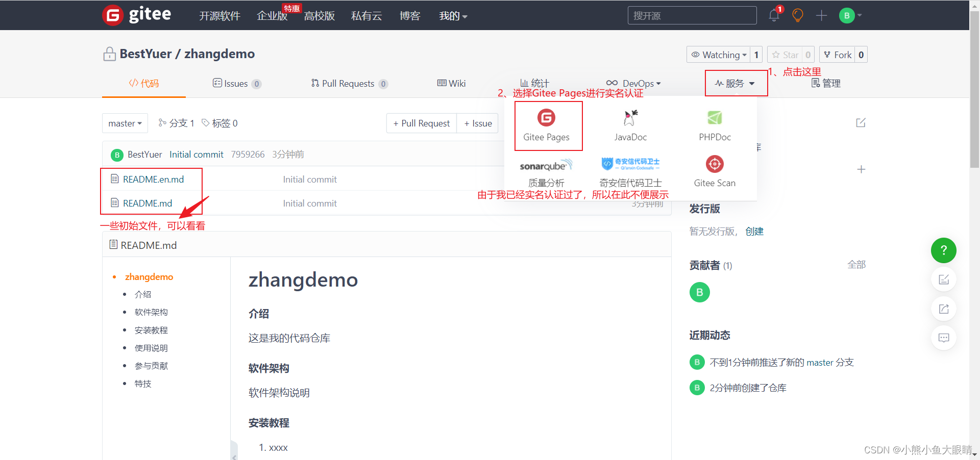Viewport: 980px width, 460px height.
Task: Click the Gitee logo
Action: pyautogui.click(x=137, y=15)
